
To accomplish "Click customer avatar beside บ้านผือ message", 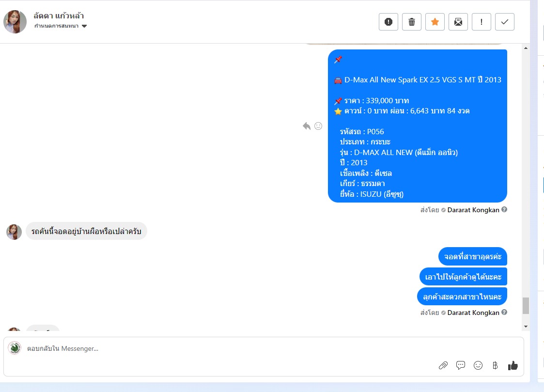I will click(14, 232).
